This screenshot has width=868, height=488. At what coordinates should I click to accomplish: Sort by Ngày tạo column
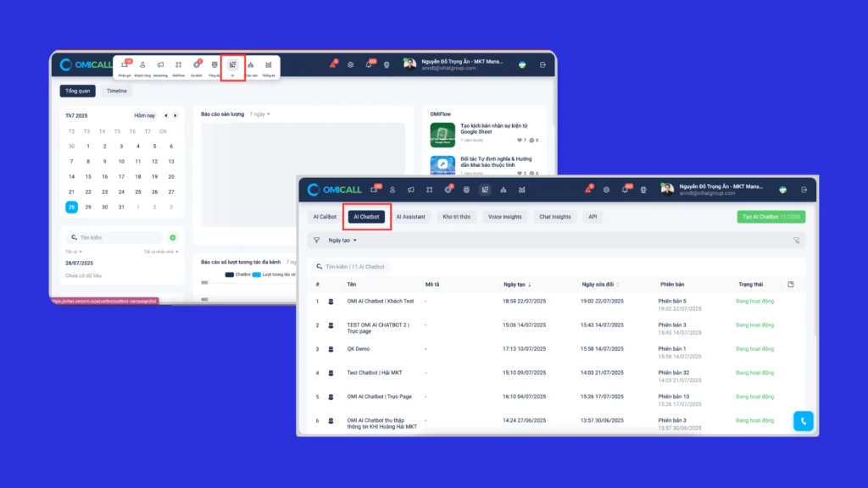[517, 285]
